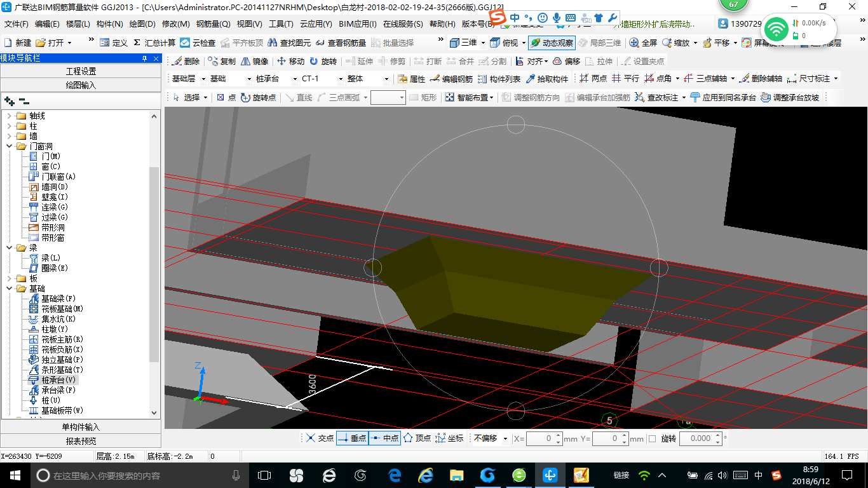
Task: Select 查找图元 find element tool
Action: tap(290, 43)
